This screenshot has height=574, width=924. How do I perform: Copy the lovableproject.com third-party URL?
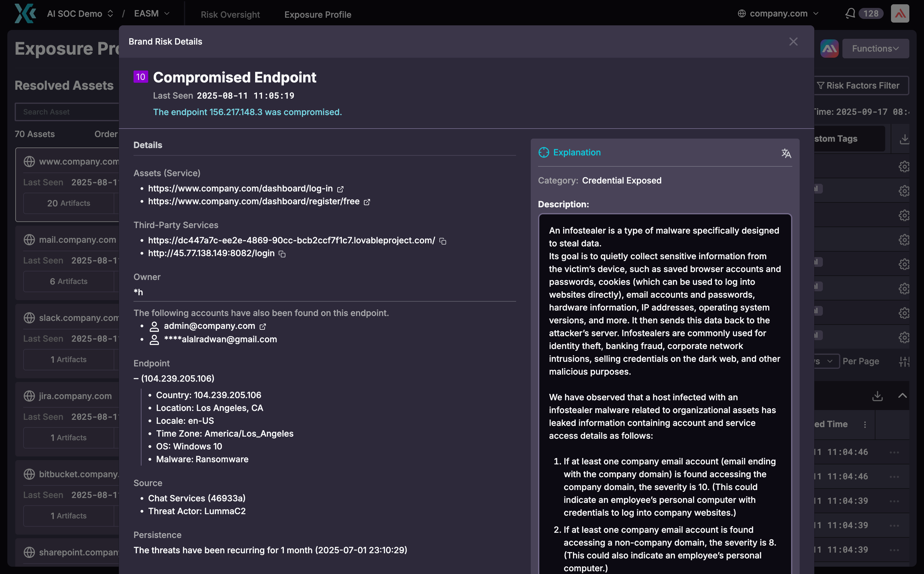pyautogui.click(x=443, y=241)
